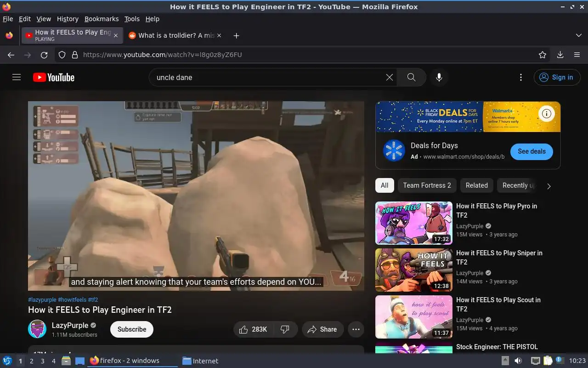Click the search magnifier button

pyautogui.click(x=411, y=77)
